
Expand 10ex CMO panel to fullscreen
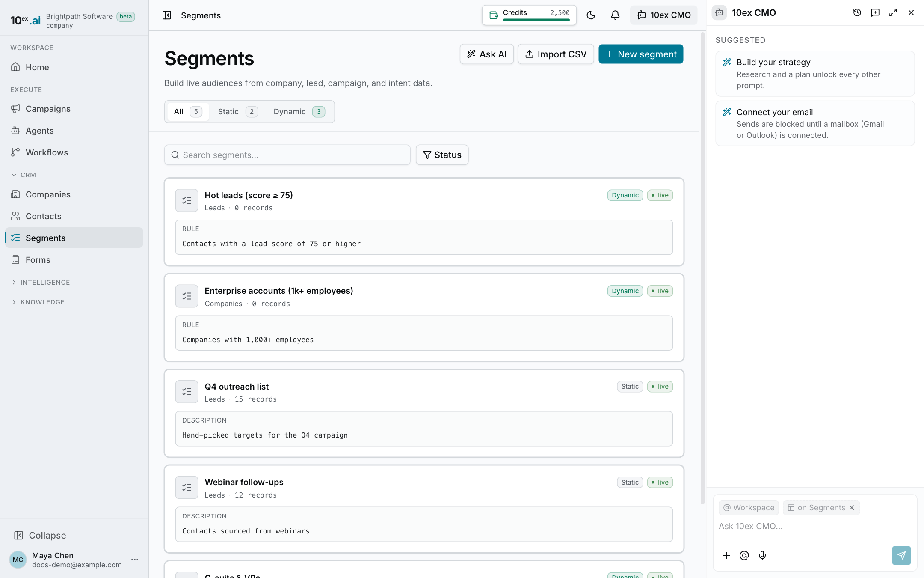(893, 13)
